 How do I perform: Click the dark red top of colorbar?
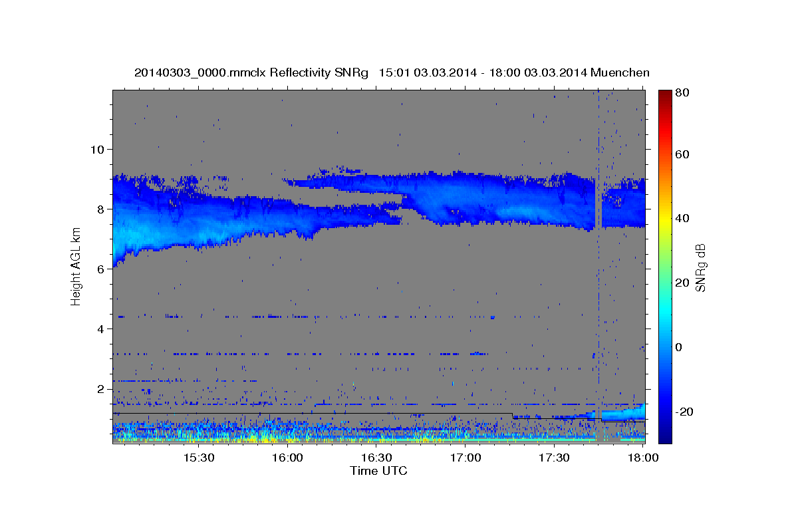tap(665, 96)
